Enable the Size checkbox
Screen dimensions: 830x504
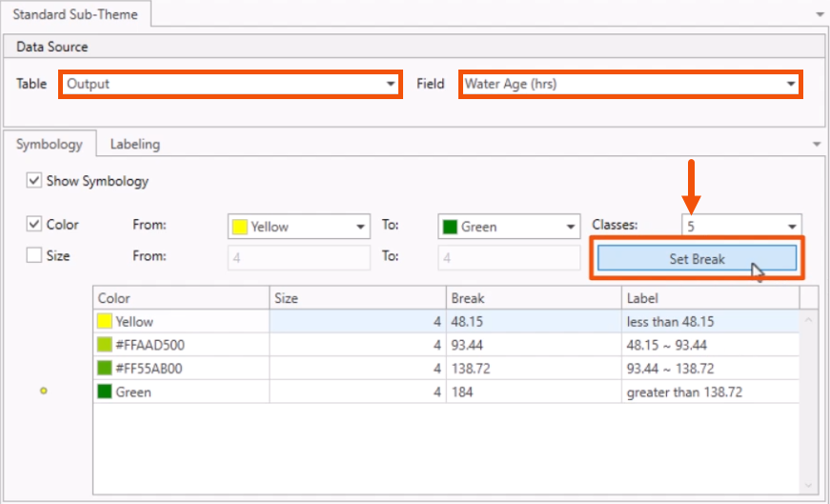pyautogui.click(x=34, y=255)
